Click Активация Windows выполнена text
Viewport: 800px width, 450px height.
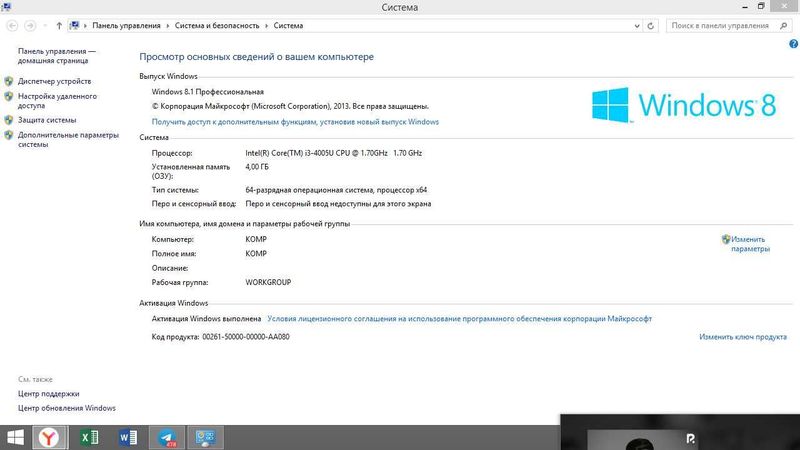click(206, 318)
